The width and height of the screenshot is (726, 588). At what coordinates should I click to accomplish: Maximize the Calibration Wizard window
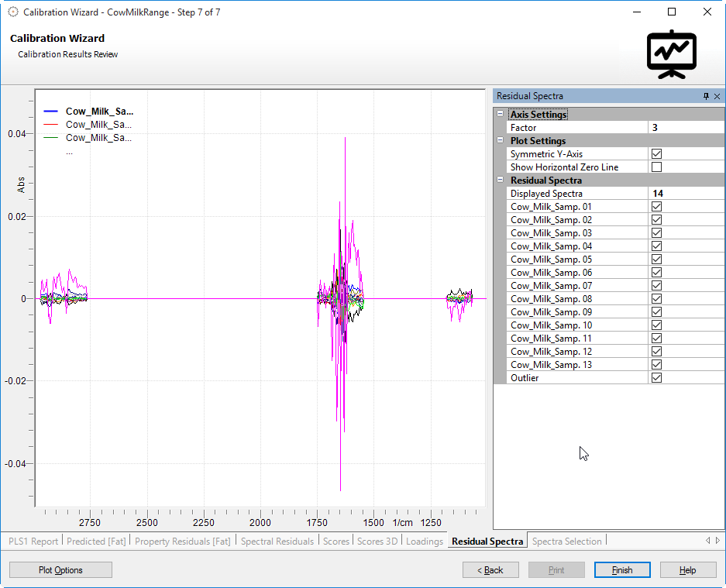(x=672, y=12)
